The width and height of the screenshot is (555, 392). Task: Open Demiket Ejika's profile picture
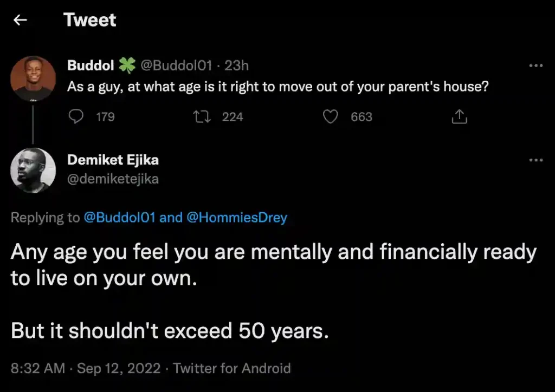point(33,170)
